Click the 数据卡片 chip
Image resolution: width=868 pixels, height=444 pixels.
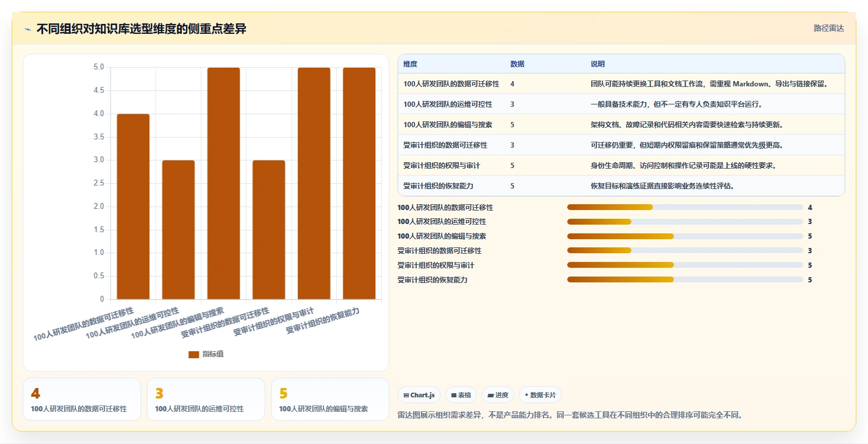(x=540, y=395)
